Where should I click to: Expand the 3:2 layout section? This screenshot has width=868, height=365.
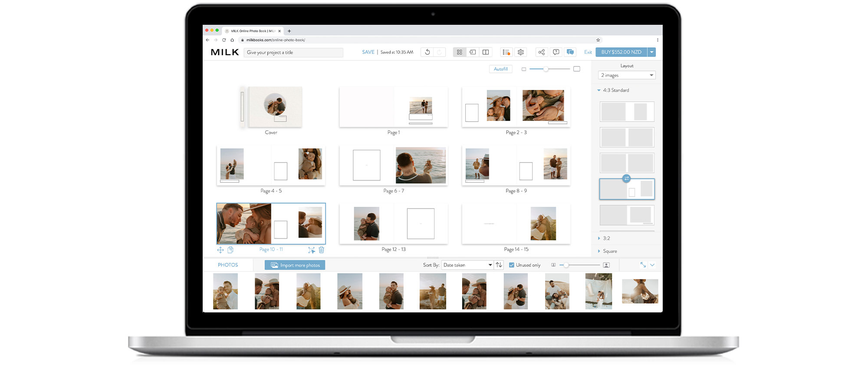click(599, 238)
